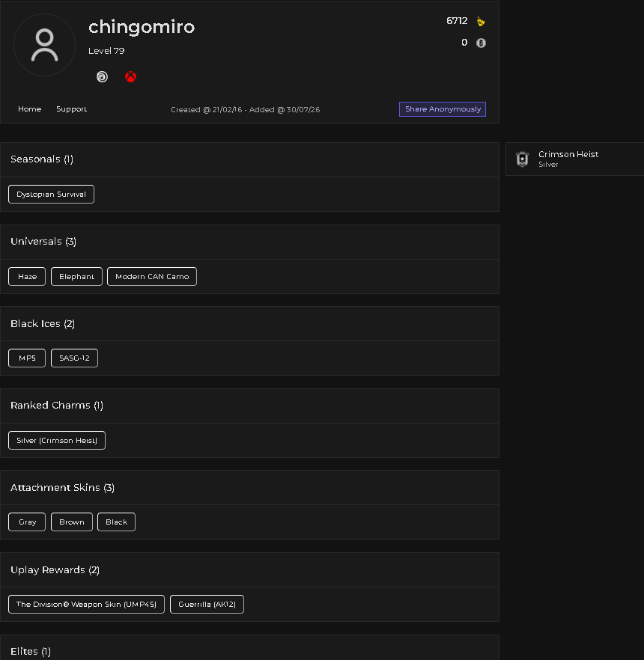Click the Share Anonymously button
The image size is (644, 660).
(x=443, y=109)
